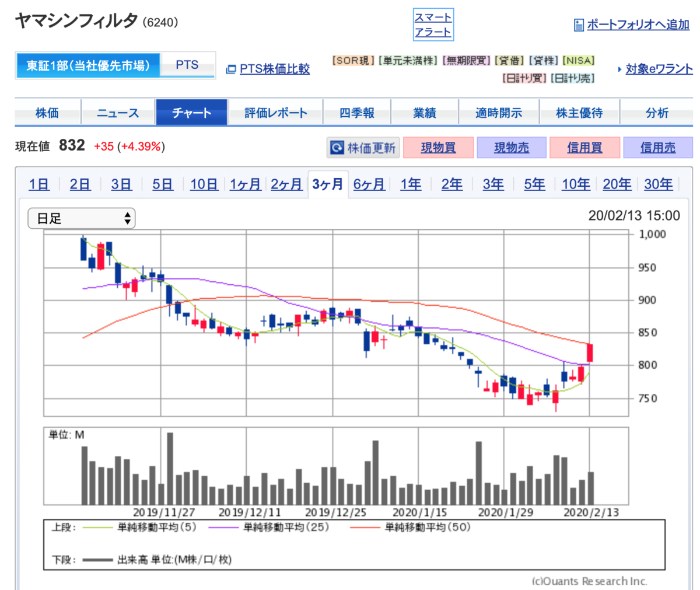Open the 株価 tab

point(47,113)
